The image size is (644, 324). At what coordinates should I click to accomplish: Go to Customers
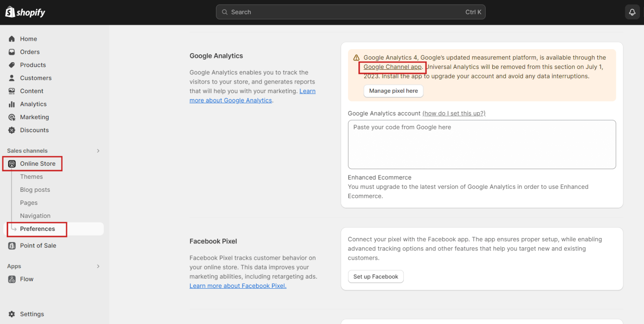point(36,78)
